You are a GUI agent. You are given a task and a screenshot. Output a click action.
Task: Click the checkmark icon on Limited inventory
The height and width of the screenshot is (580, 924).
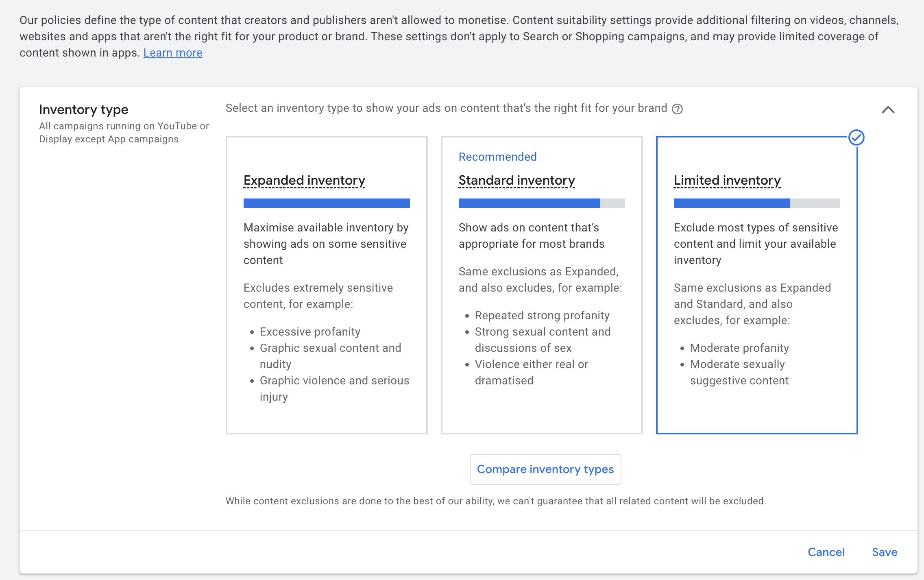(x=856, y=137)
